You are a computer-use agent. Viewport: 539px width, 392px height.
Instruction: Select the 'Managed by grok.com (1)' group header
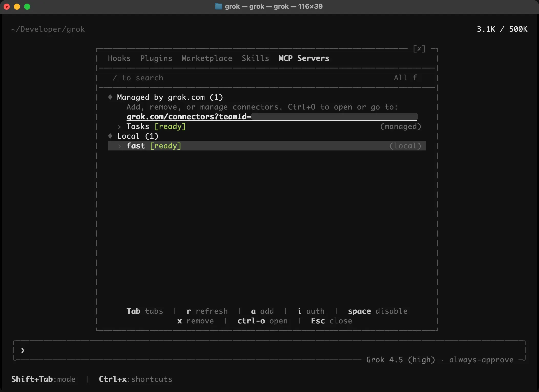pyautogui.click(x=170, y=97)
